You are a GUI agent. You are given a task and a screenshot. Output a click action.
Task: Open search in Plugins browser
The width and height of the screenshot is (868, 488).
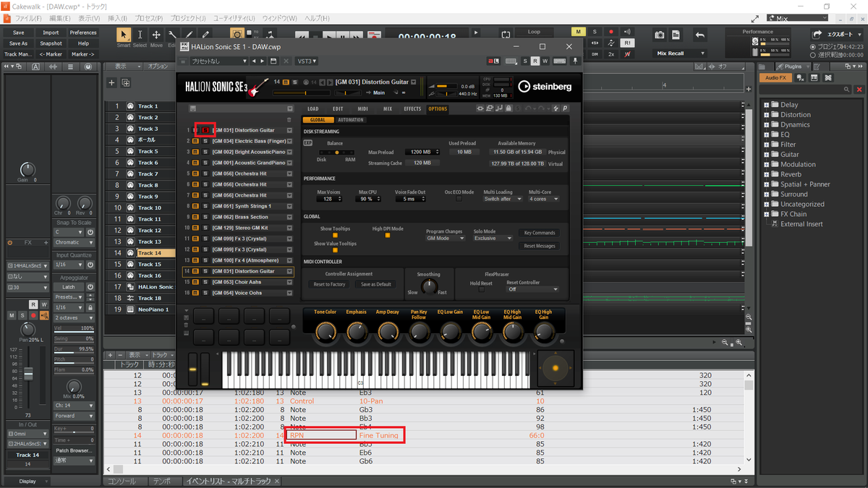coord(848,90)
